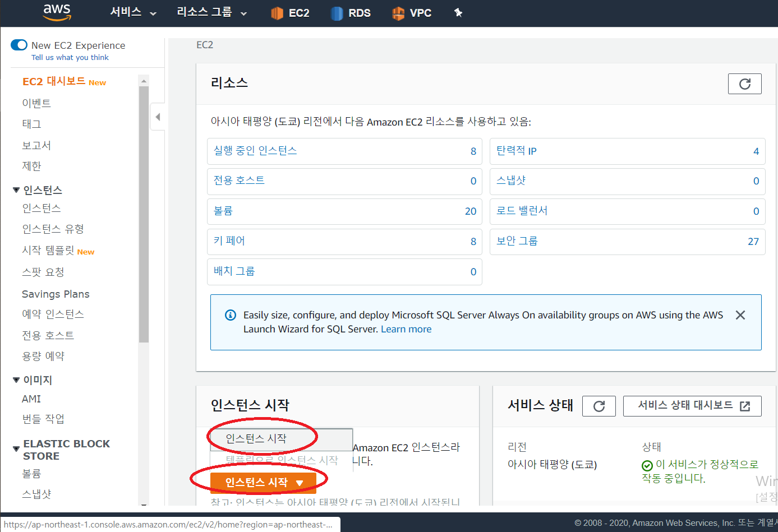Viewport: 778px width, 532px height.
Task: Open 볼륨 resource card link
Action: (223, 211)
